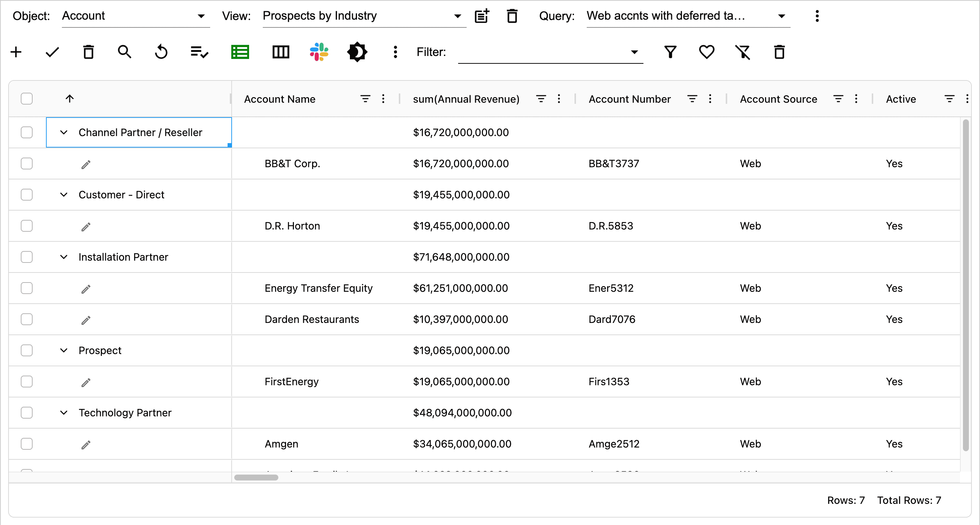Toggle the select-all header checkbox
Screen dimensions: 980x525
pos(27,99)
